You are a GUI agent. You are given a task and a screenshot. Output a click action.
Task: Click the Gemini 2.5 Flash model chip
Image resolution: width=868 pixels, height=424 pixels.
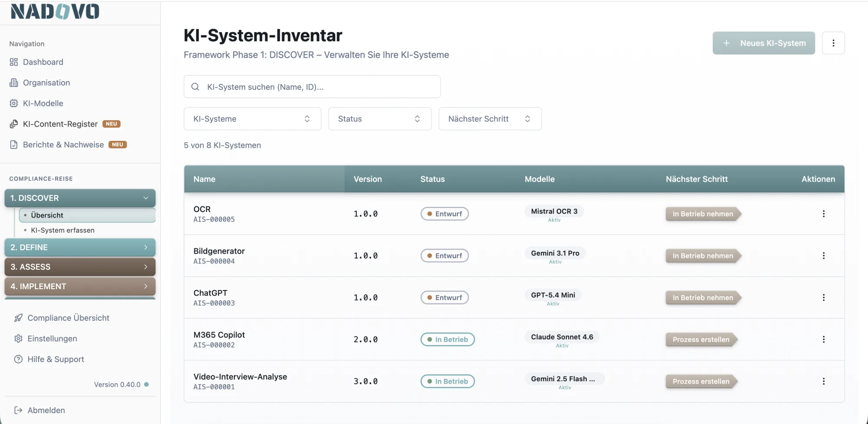click(x=565, y=379)
